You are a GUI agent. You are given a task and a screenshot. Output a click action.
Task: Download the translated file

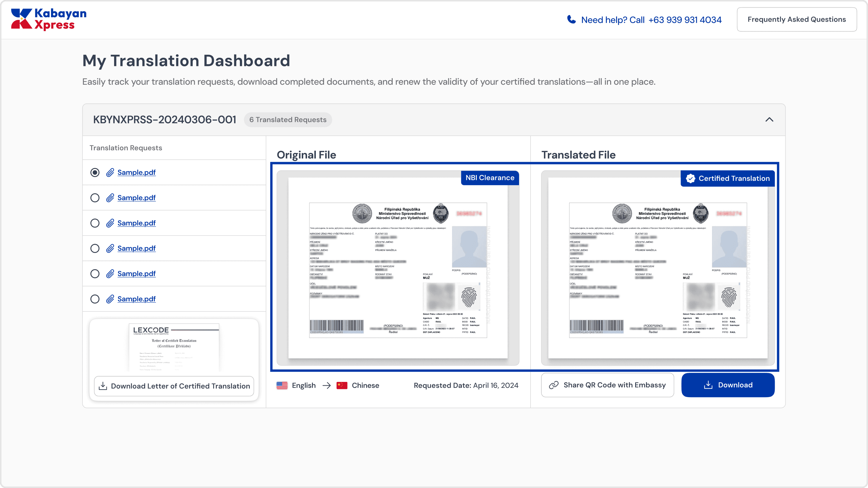(x=728, y=385)
